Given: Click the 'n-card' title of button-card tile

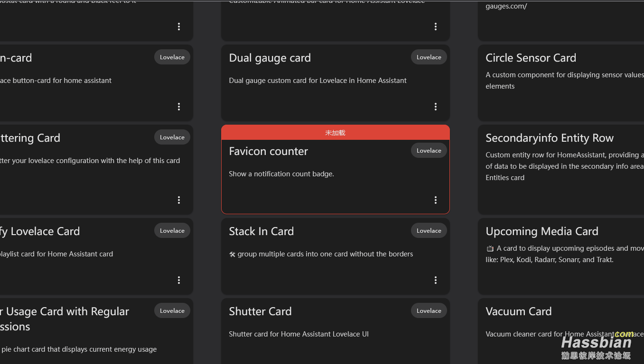Looking at the screenshot, I should coord(16,58).
